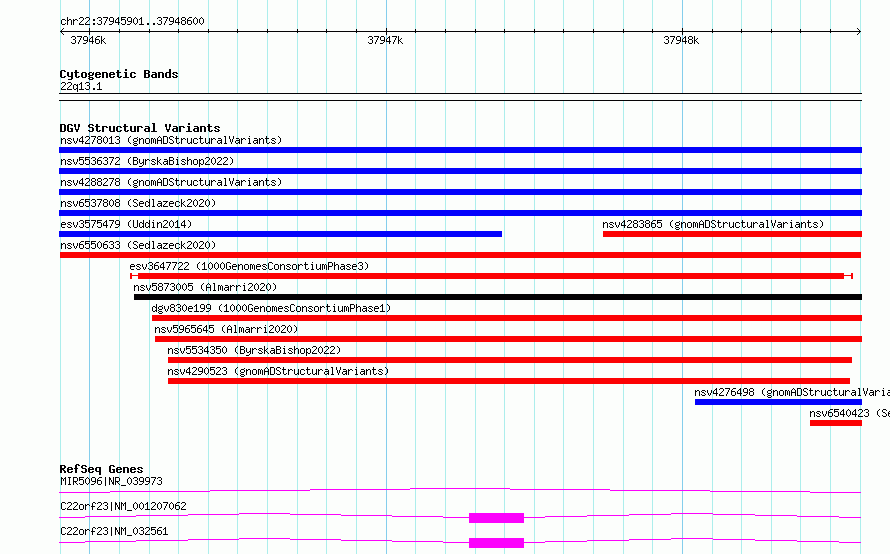This screenshot has width=890, height=554.
Task: Open the nsv4288278 gnomADStructuralVariants label
Action: (x=171, y=182)
